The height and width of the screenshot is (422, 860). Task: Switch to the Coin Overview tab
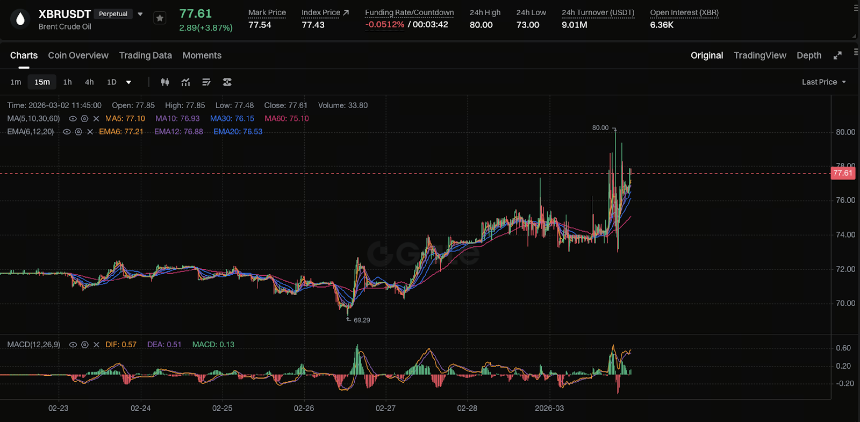pyautogui.click(x=78, y=55)
